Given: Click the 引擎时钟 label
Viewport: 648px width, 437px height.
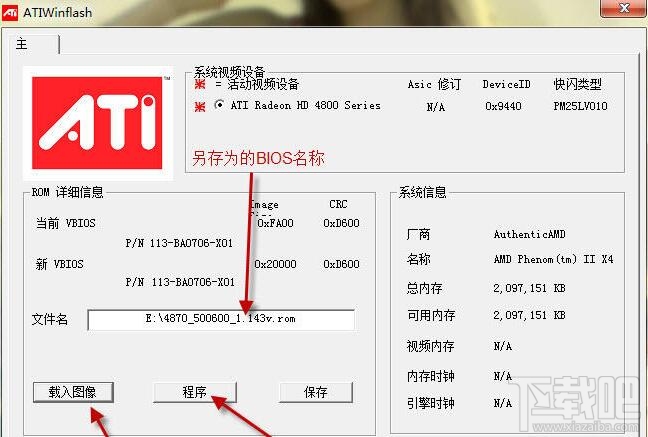Looking at the screenshot, I should [430, 403].
